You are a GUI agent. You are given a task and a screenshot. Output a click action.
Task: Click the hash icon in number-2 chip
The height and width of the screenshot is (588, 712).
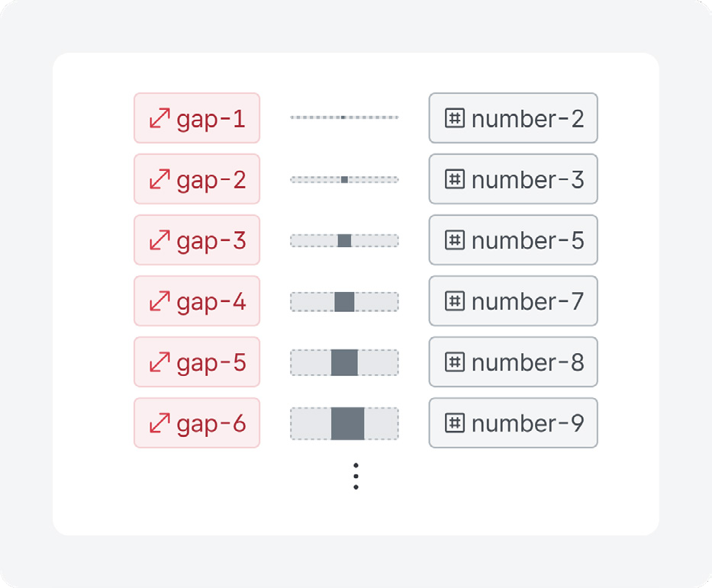coord(455,118)
